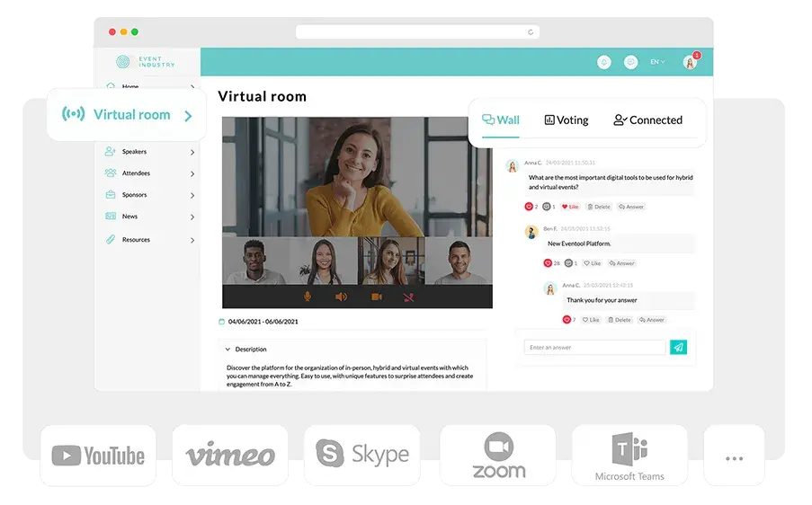Switch to the Wall tab

pos(500,120)
